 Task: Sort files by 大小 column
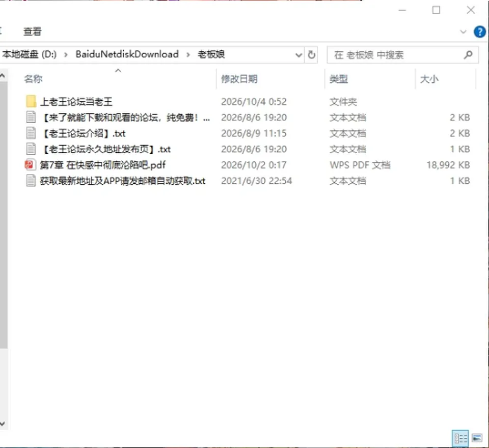point(429,79)
